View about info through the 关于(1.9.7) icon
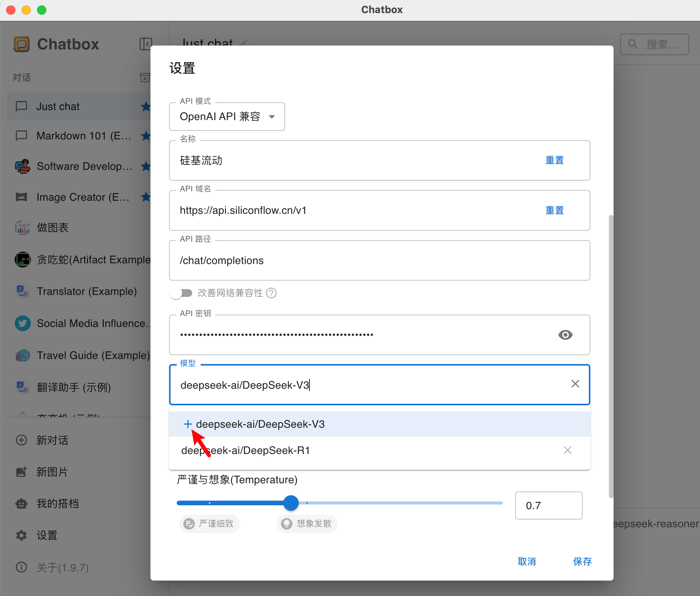The height and width of the screenshot is (596, 700). (x=21, y=567)
